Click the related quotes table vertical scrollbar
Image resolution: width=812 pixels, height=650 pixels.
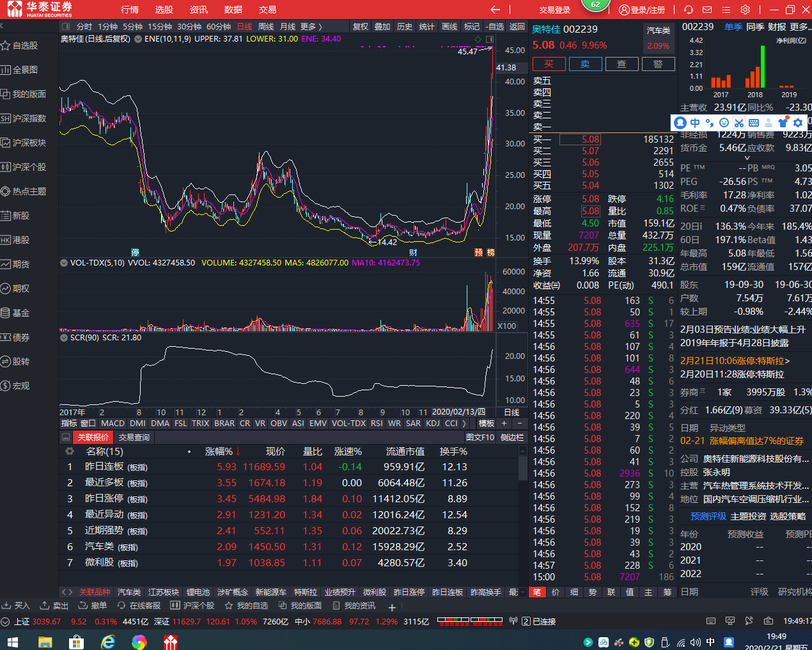click(x=522, y=467)
